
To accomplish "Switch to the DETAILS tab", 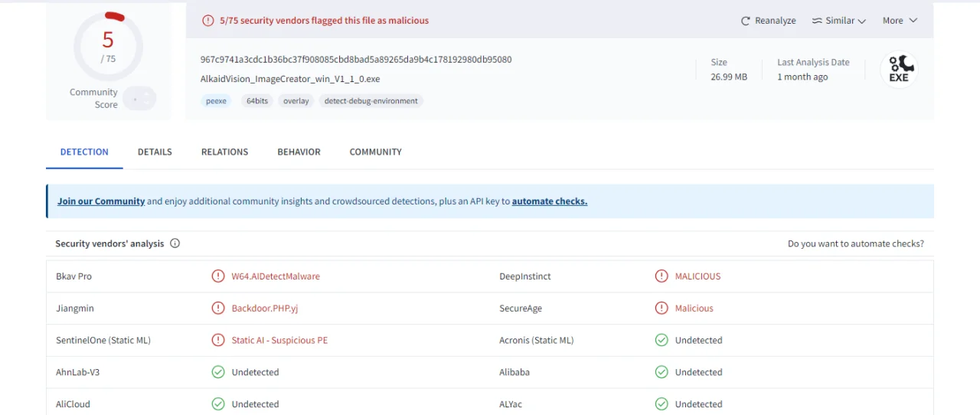I will (x=155, y=152).
